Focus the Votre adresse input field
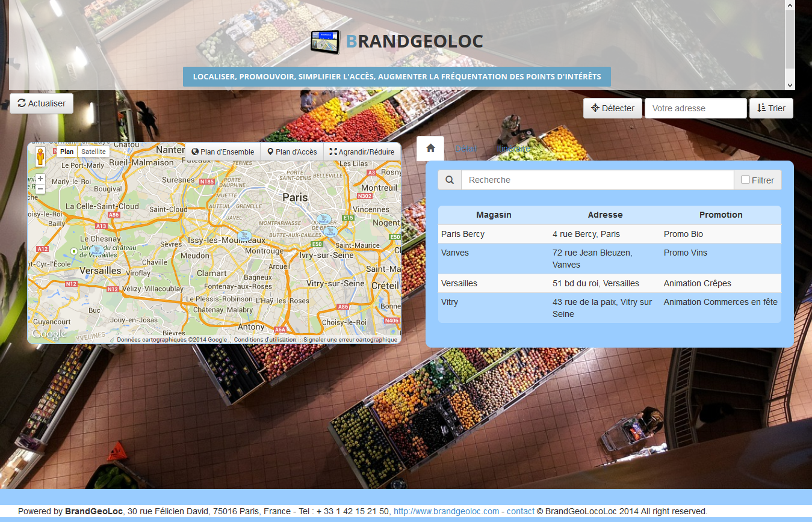812x522 pixels. click(695, 108)
